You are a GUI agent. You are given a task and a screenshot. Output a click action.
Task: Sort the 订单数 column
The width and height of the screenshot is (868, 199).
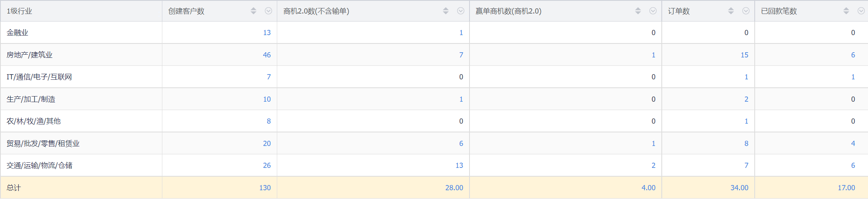pyautogui.click(x=731, y=11)
